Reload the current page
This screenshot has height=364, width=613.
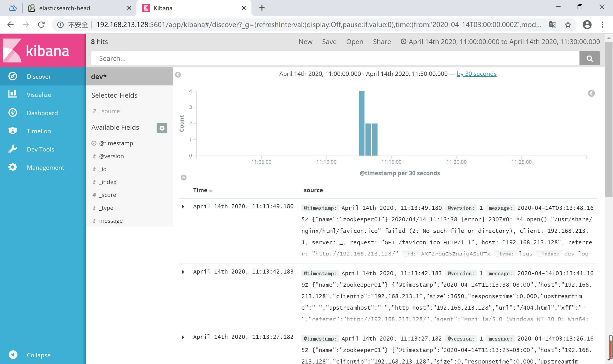[41, 24]
